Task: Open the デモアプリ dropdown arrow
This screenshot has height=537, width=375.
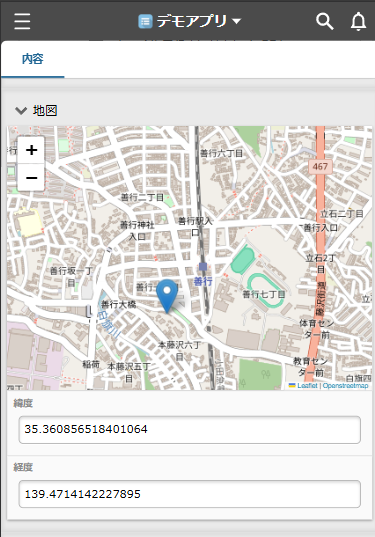Action: click(x=236, y=22)
